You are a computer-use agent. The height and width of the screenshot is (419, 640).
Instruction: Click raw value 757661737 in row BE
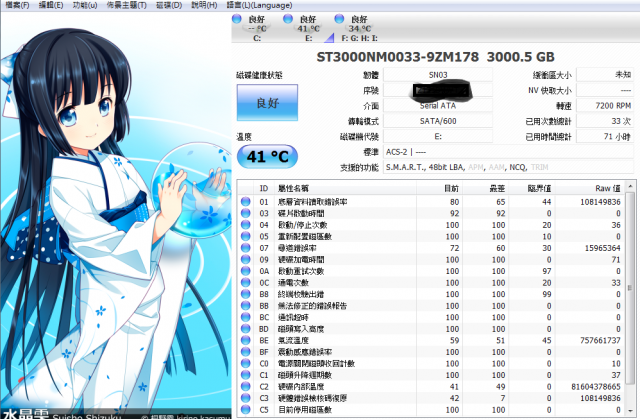[x=600, y=340]
